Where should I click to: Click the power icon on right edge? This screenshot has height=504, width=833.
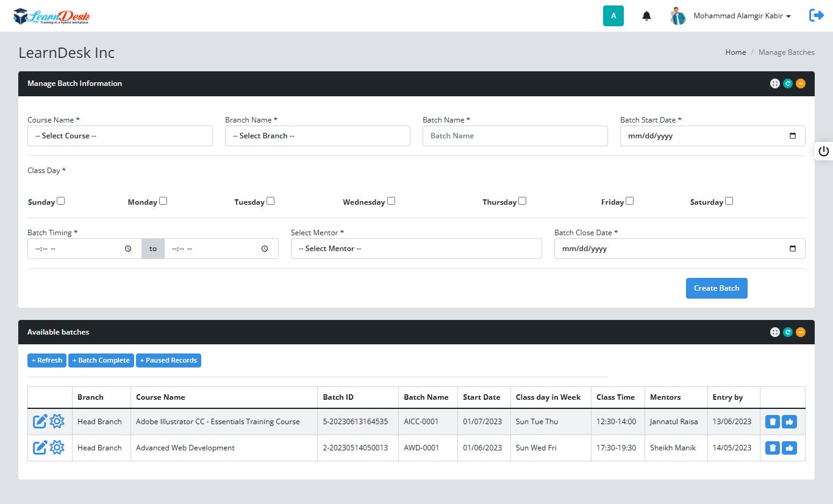(x=824, y=151)
